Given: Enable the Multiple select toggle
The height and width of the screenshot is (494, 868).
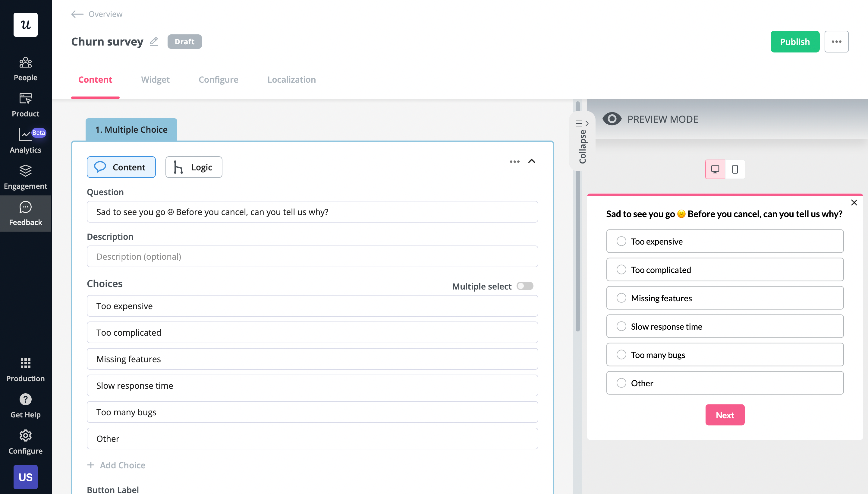Looking at the screenshot, I should [525, 286].
